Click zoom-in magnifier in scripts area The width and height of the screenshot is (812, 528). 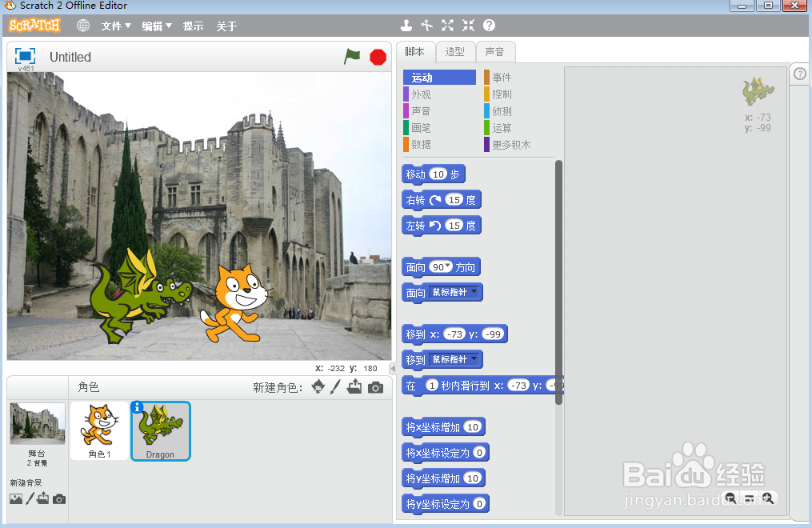768,498
